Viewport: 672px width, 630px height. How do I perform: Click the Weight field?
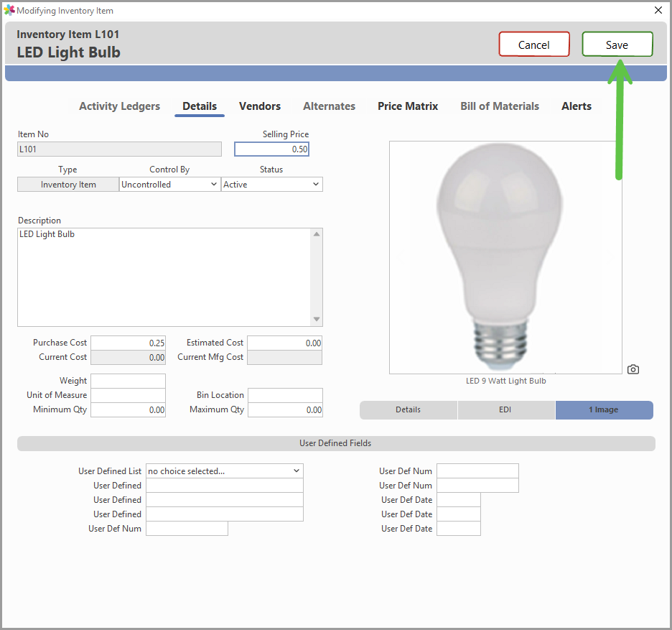128,381
